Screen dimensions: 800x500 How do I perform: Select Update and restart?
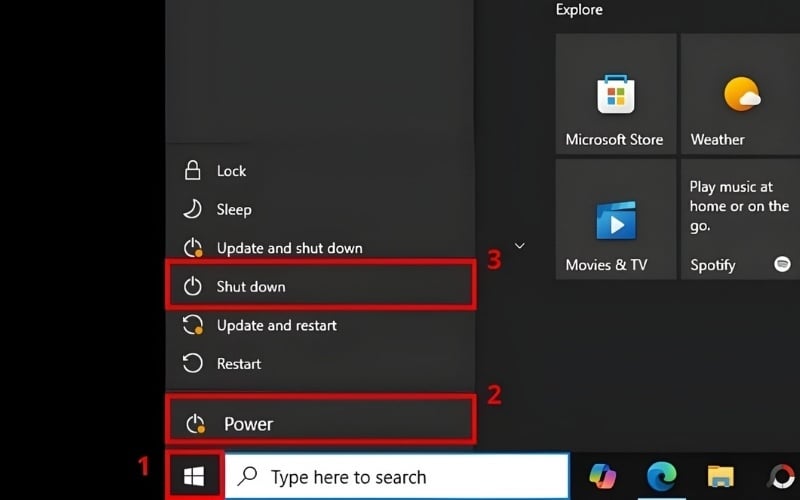pyautogui.click(x=276, y=325)
